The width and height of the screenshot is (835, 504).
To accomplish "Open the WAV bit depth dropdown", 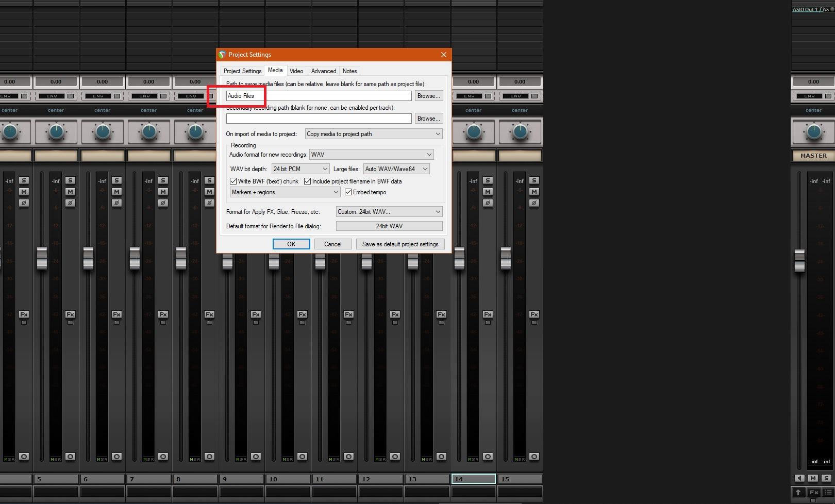I will (300, 169).
